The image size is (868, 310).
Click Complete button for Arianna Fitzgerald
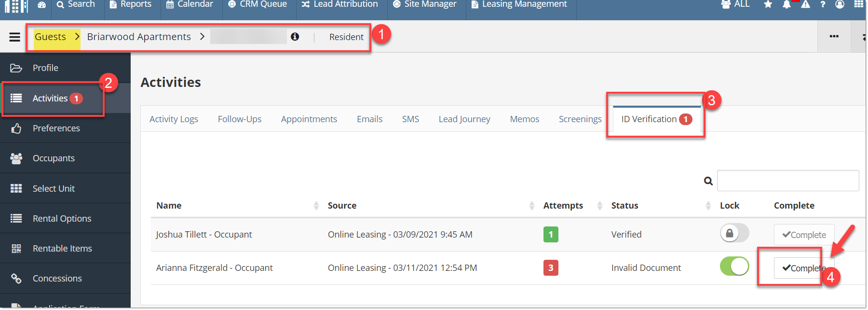804,268
